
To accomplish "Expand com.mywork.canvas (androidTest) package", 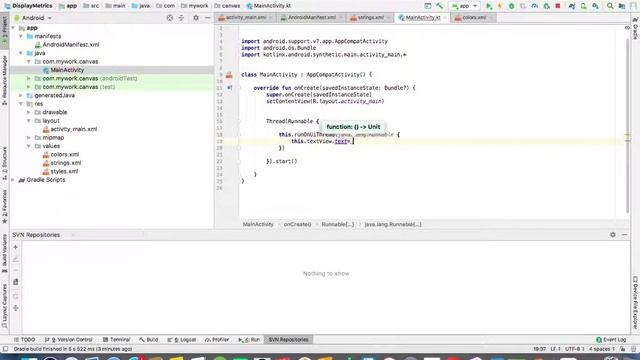I will (x=29, y=78).
